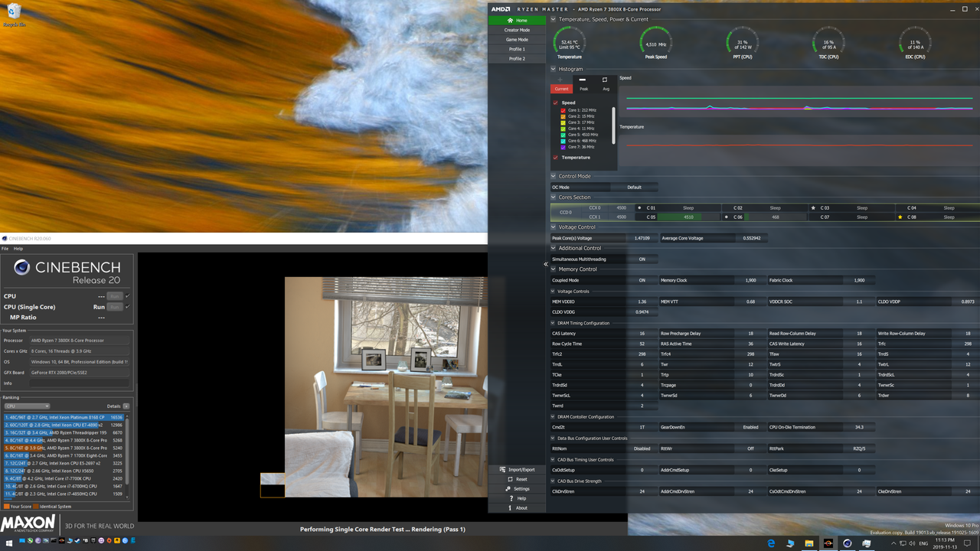
Task: Click the gold star on core C 08
Action: tap(900, 217)
